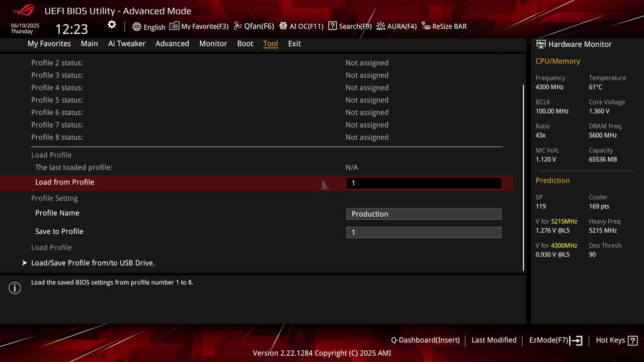Click the settings gear beside the clock
The width and height of the screenshot is (644, 362).
coord(112,24)
